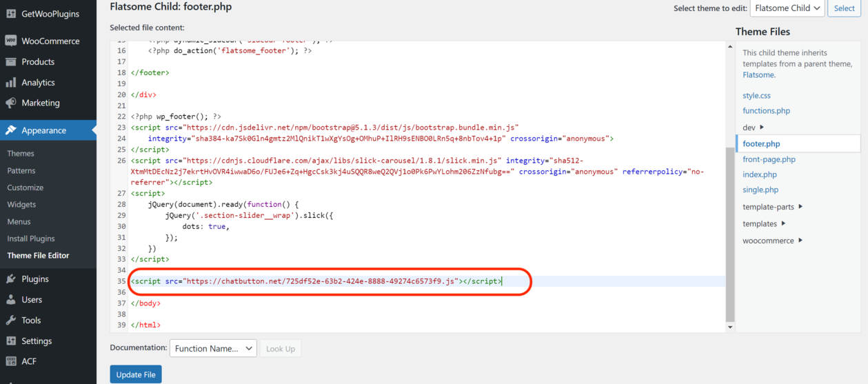Open functions.php in Theme Files list
This screenshot has width=868, height=384.
(x=766, y=111)
